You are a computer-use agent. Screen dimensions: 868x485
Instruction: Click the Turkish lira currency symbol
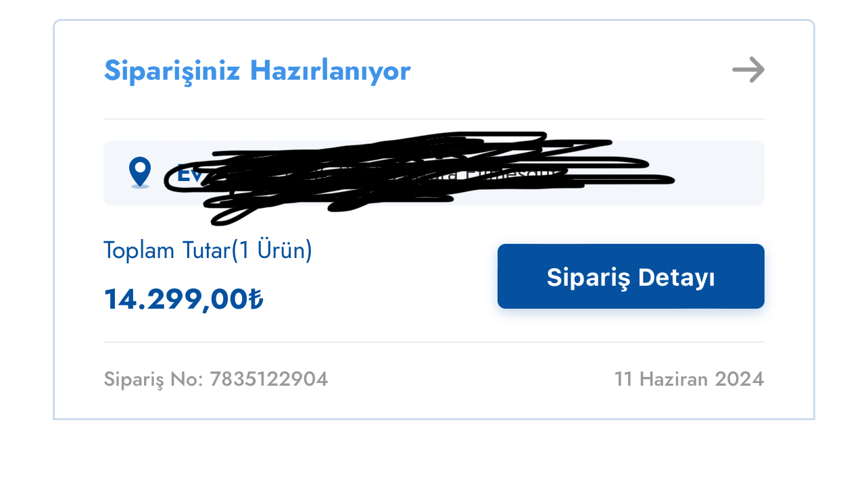click(256, 299)
